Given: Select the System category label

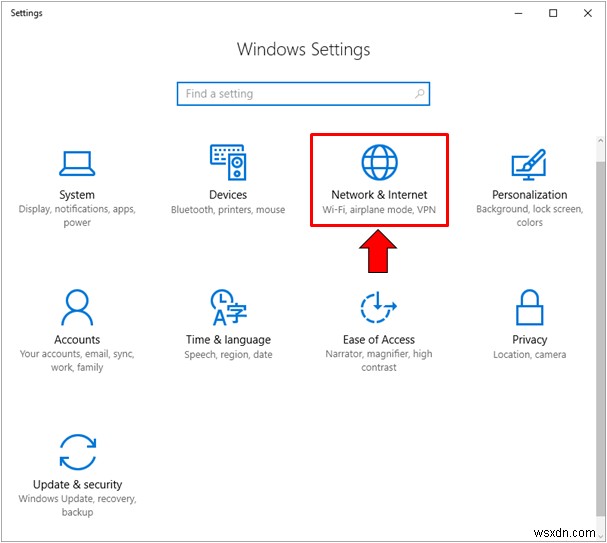Looking at the screenshot, I should [77, 195].
